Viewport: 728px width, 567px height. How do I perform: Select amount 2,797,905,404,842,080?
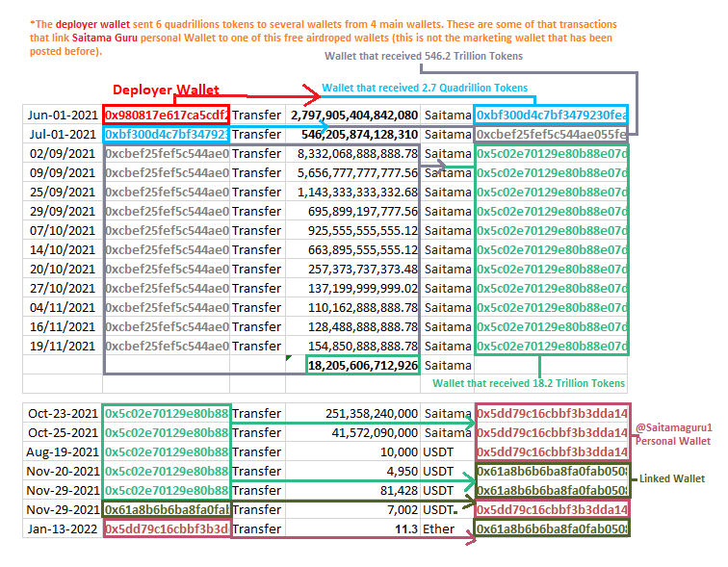coord(353,116)
